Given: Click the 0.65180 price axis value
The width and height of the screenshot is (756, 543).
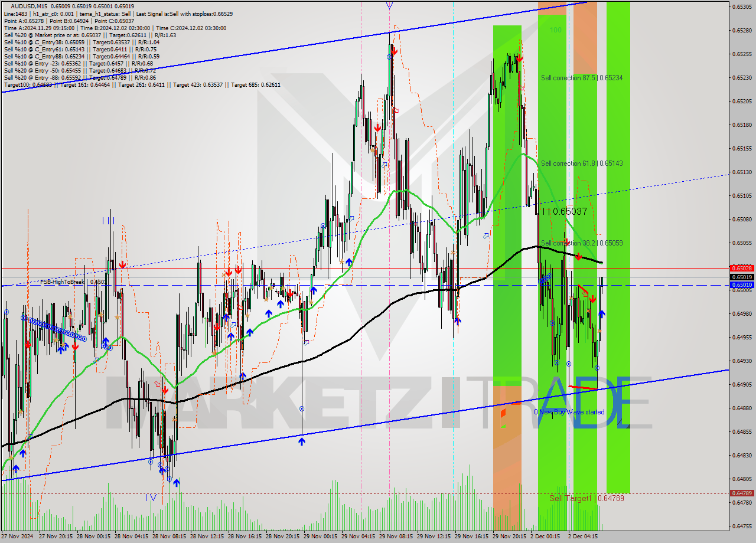Looking at the screenshot, I should coord(742,125).
